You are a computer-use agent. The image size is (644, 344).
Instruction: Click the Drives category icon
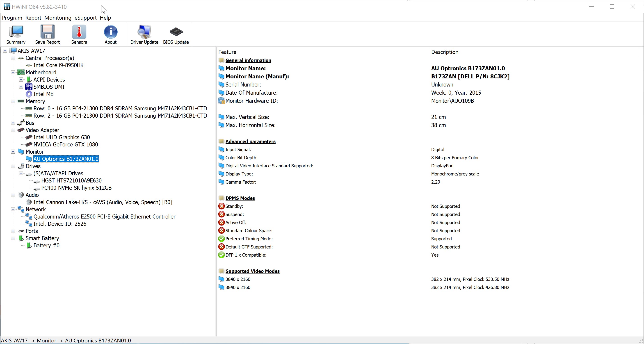tap(21, 166)
